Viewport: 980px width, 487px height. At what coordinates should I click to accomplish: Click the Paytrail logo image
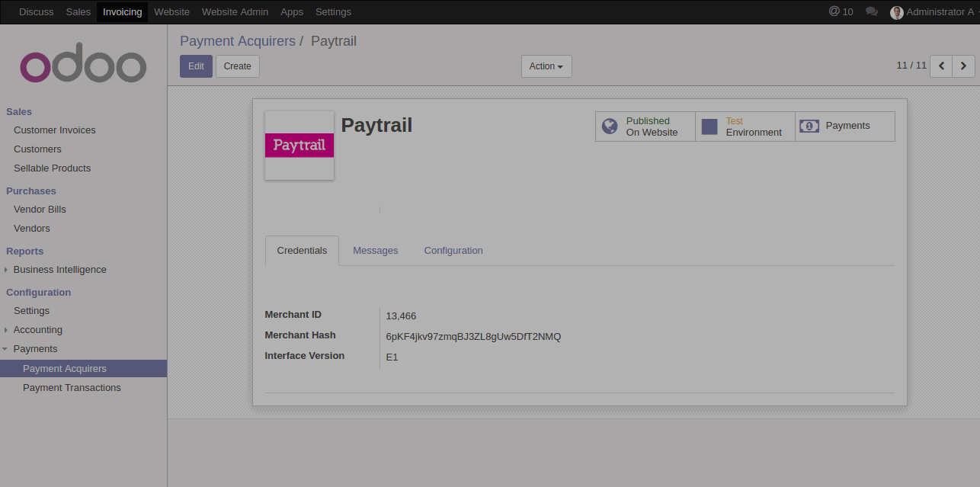pos(299,146)
